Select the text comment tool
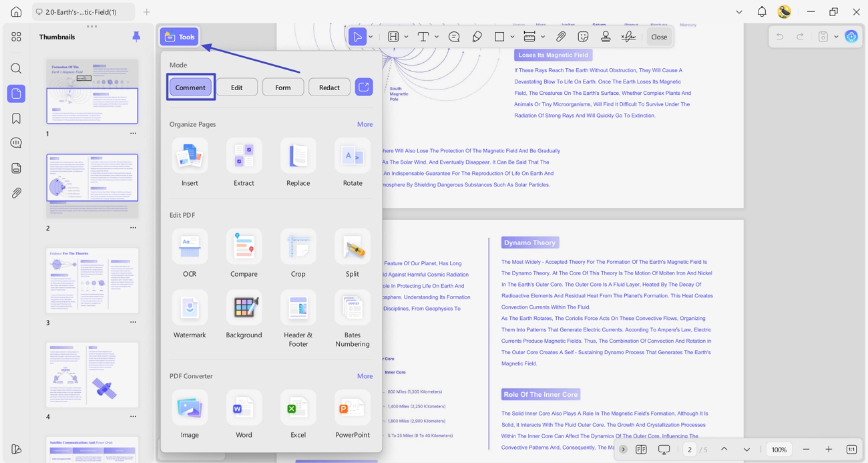The height and width of the screenshot is (463, 868). [423, 37]
